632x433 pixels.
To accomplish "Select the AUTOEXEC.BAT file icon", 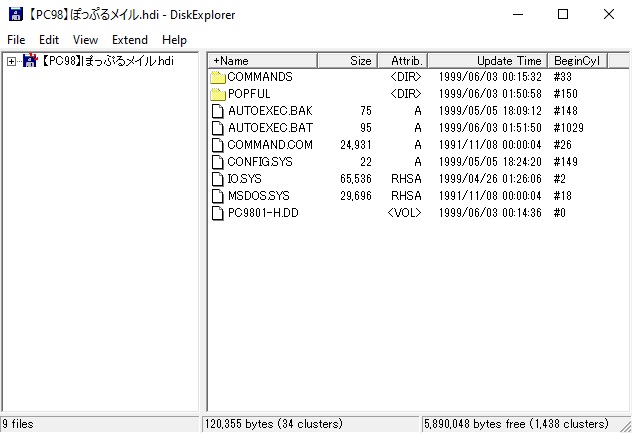I will [x=219, y=128].
